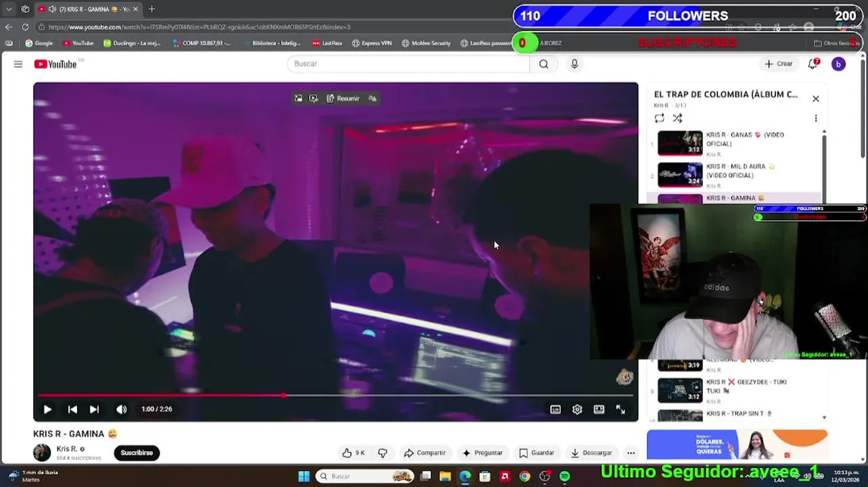Image resolution: width=868 pixels, height=487 pixels.
Task: Go to YouTube home via logo
Action: 55,64
